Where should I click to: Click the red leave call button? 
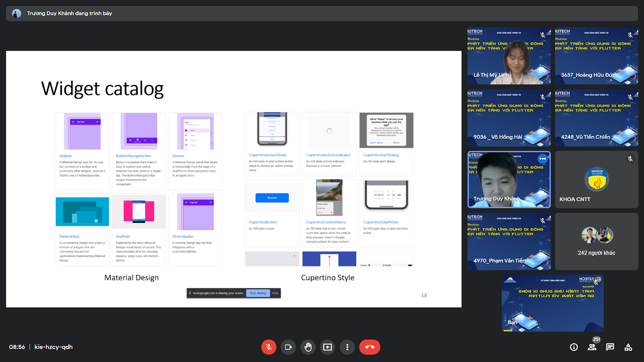click(x=369, y=347)
